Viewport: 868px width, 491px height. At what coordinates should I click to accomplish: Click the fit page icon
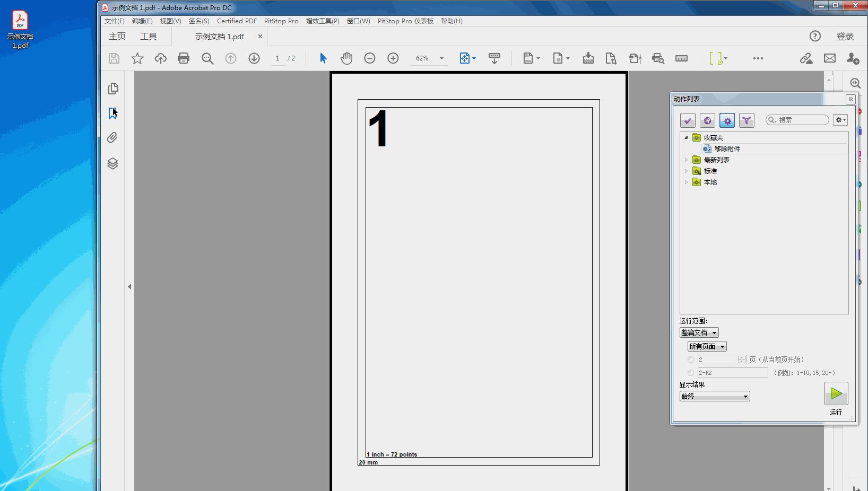[465, 58]
